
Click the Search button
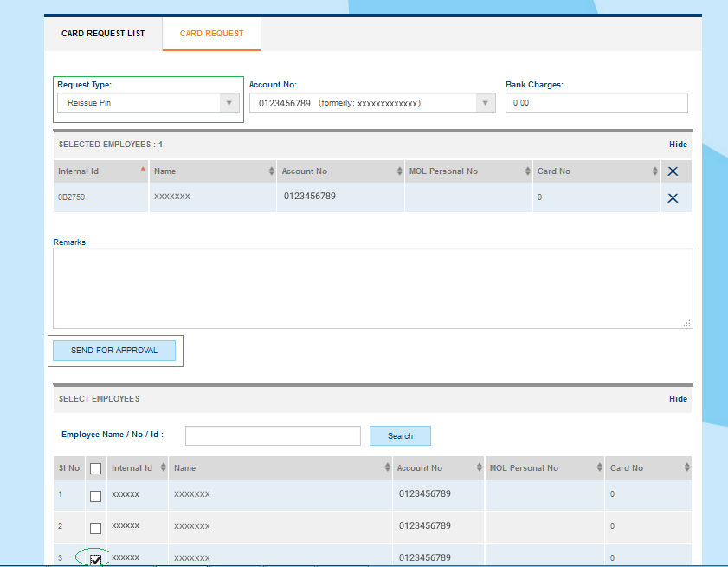pyautogui.click(x=400, y=436)
